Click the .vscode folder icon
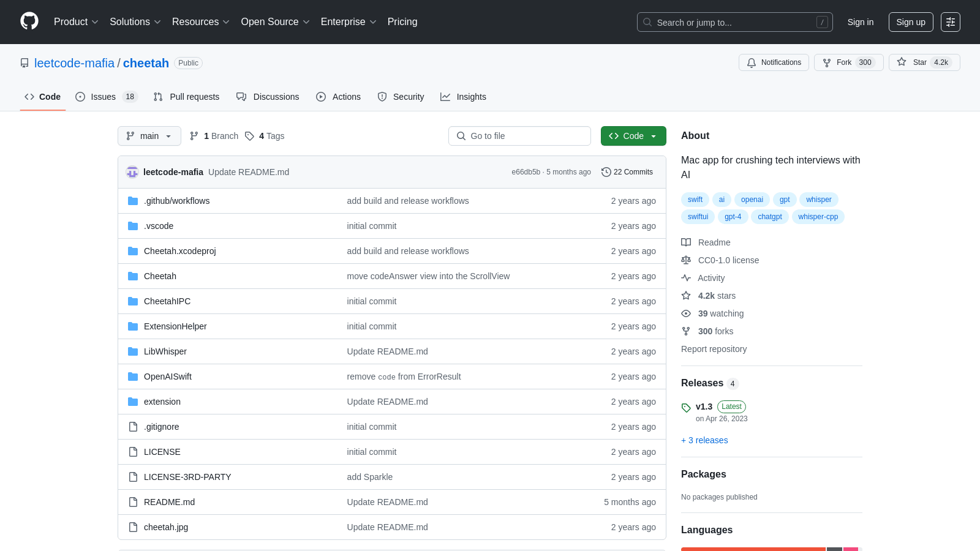Viewport: 980px width, 551px height. [133, 226]
